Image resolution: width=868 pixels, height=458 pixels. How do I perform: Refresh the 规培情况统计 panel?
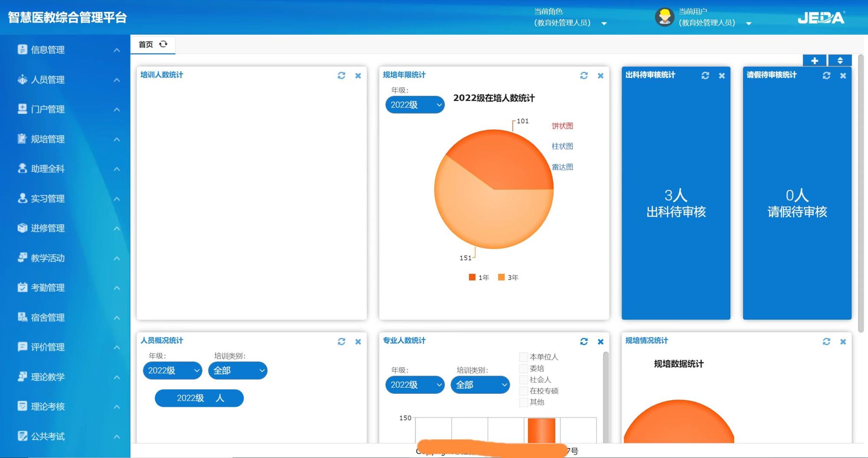pos(826,342)
